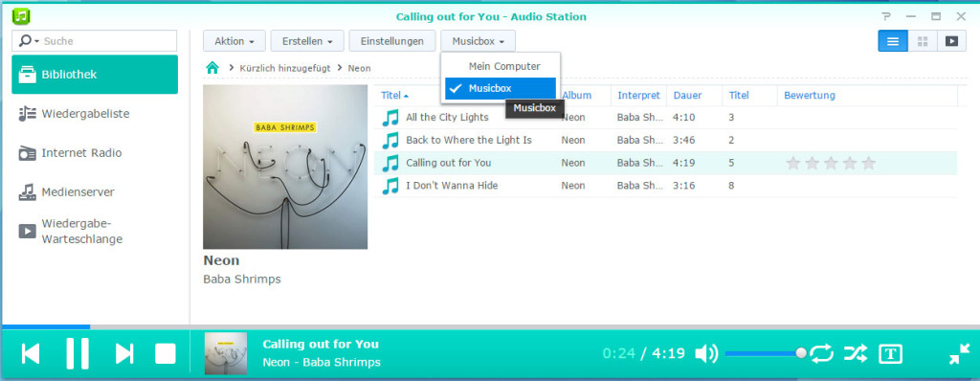980x381 pixels.
Task: Rate Calling out for You three stars
Action: tap(831, 164)
